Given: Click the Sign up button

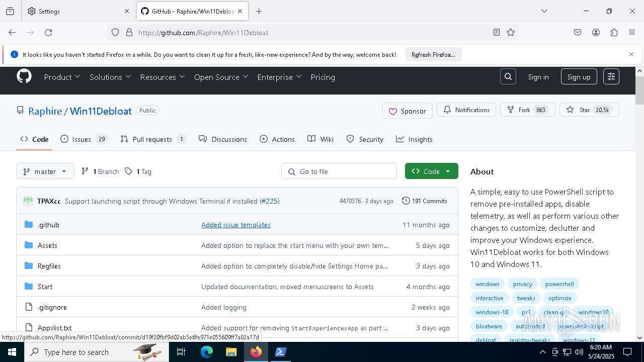Looking at the screenshot, I should pos(579,77).
